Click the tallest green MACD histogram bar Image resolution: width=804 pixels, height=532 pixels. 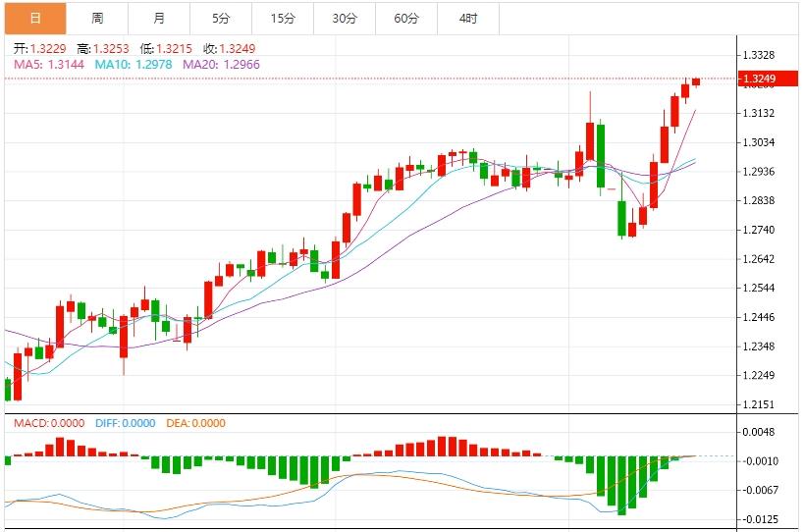[x=621, y=485]
